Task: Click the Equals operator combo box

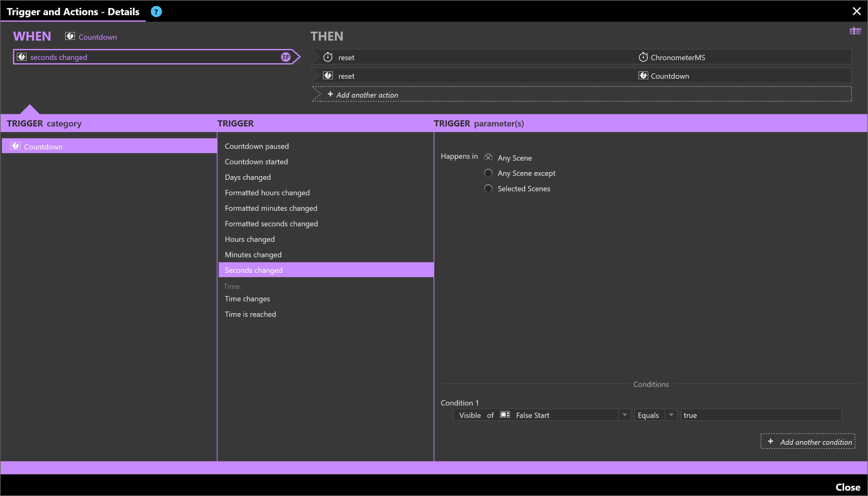Action: (x=655, y=415)
